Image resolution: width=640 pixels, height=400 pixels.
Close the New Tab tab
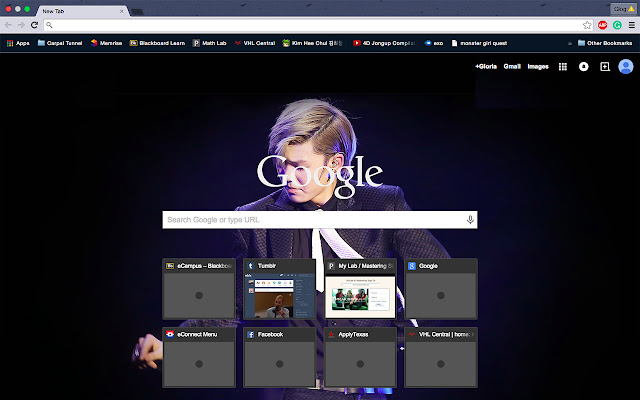click(x=122, y=11)
